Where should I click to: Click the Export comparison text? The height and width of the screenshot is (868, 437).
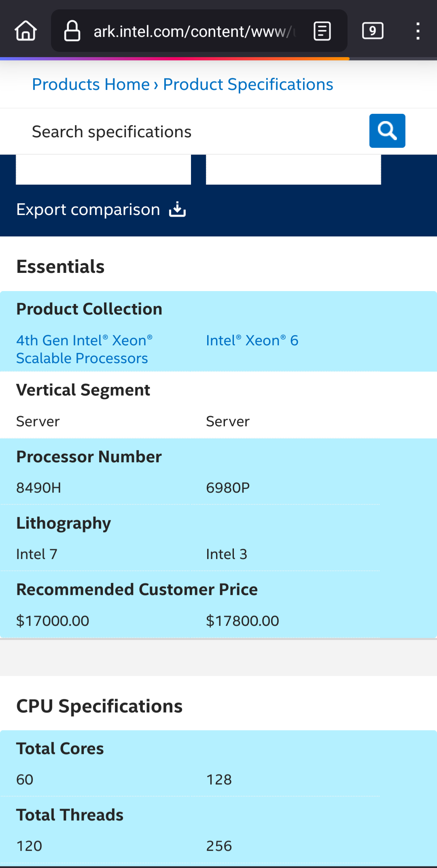point(88,210)
